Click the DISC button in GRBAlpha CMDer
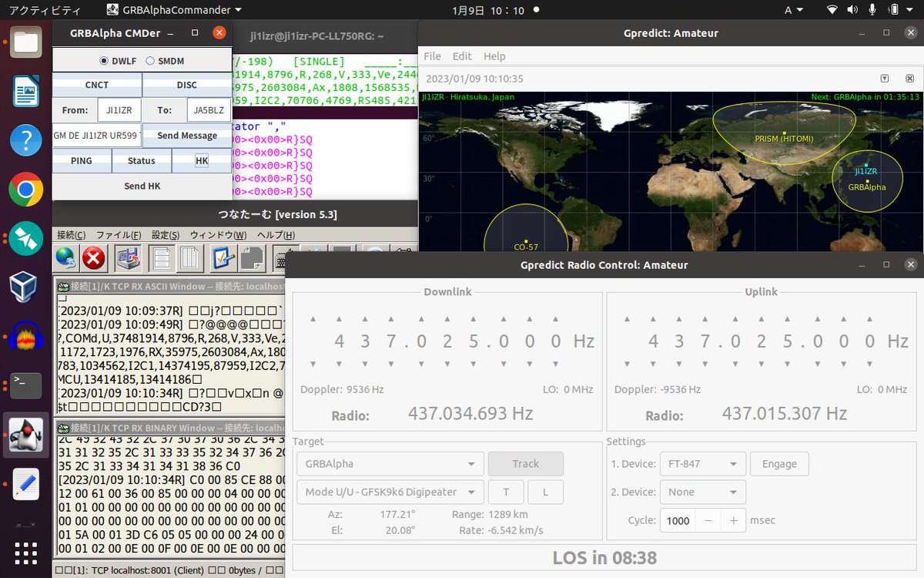 [x=187, y=85]
